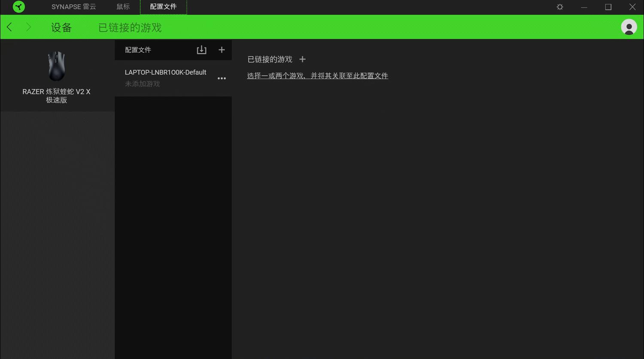Screen dimensions: 644x359
Task: Switch to the 鼠标 tab
Action: [123, 7]
